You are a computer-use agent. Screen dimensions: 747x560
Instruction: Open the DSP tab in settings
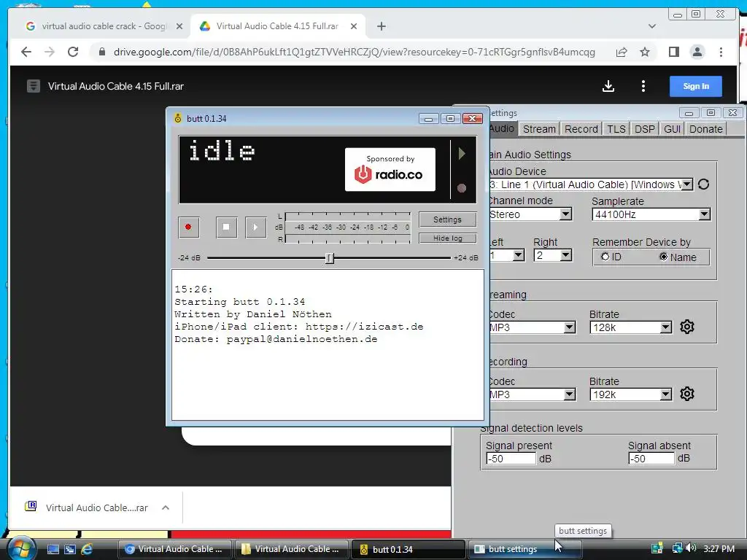pyautogui.click(x=645, y=129)
